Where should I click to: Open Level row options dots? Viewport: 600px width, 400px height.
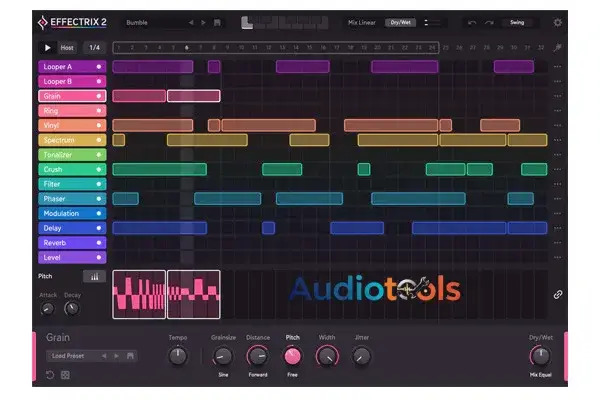click(558, 257)
